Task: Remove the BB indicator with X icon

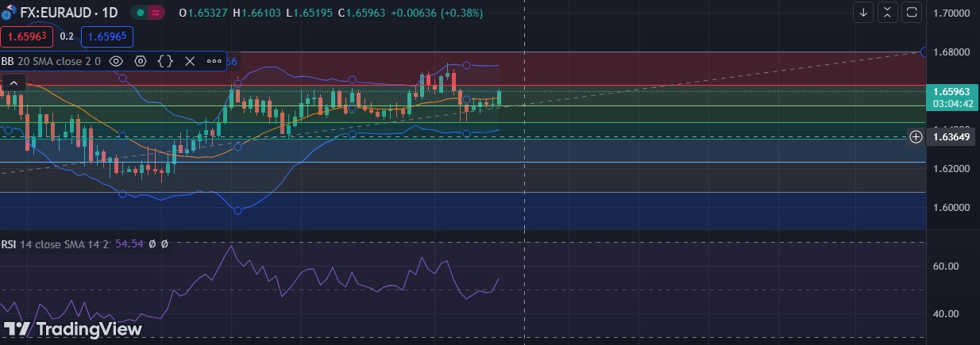Action: point(190,61)
